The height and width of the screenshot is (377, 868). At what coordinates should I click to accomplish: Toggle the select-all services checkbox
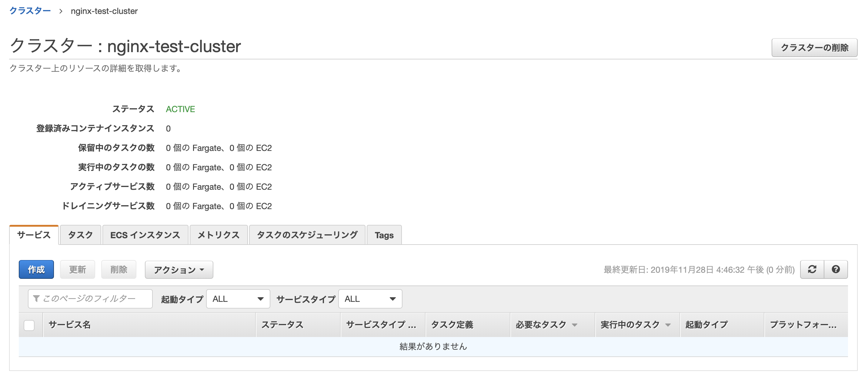pyautogui.click(x=29, y=325)
